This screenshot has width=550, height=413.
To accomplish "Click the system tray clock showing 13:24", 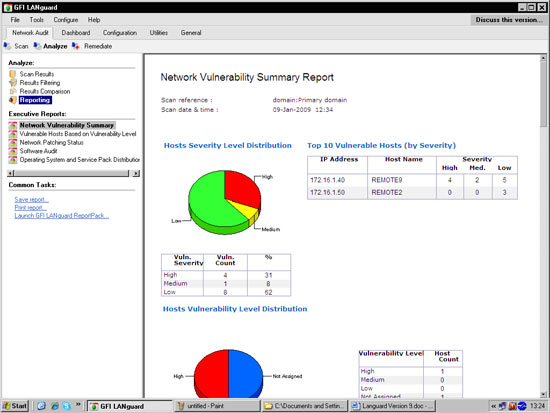I will (537, 406).
